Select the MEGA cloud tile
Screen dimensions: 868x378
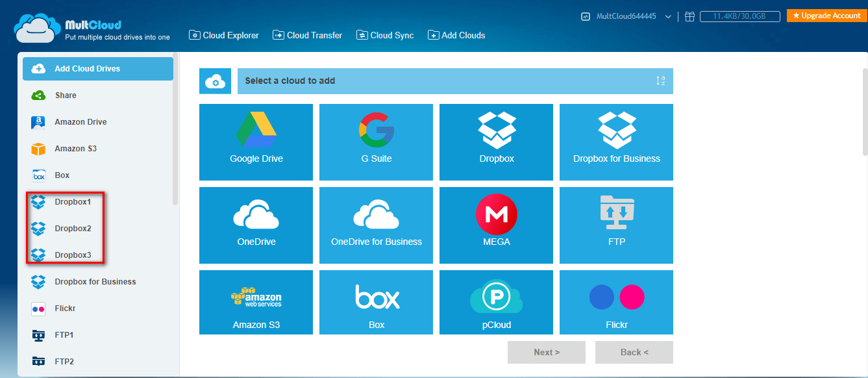496,225
